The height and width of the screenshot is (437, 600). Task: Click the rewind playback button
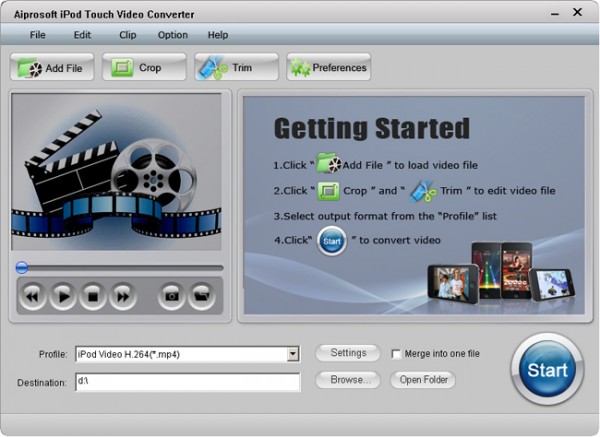tap(33, 296)
